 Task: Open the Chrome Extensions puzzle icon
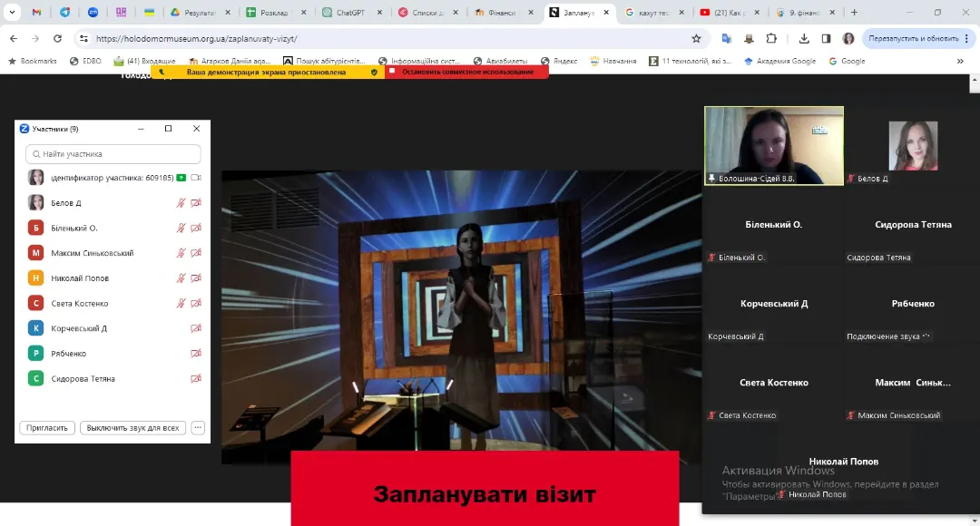[x=771, y=39]
